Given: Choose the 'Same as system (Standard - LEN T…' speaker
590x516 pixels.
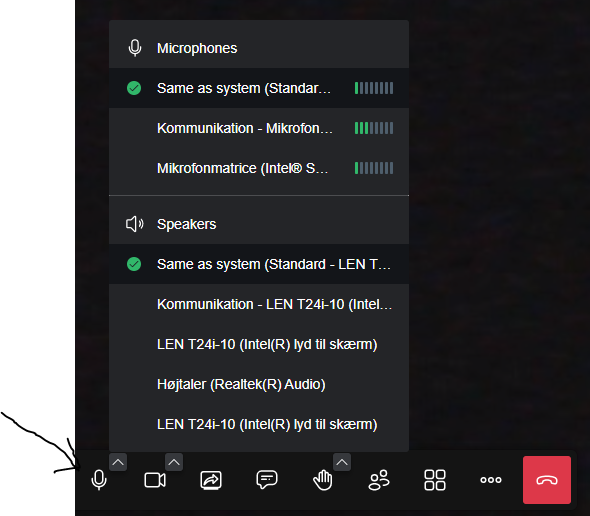Looking at the screenshot, I should click(x=259, y=264).
